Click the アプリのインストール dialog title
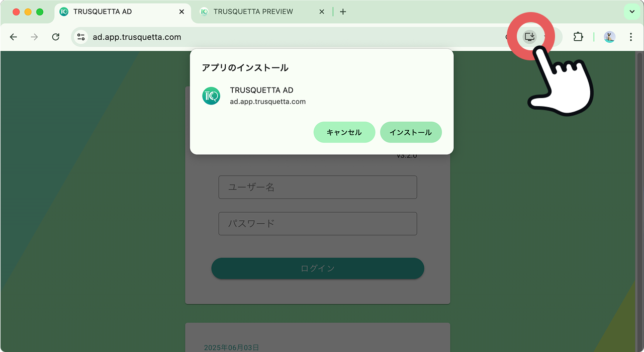Viewport: 644px width, 352px height. [245, 67]
